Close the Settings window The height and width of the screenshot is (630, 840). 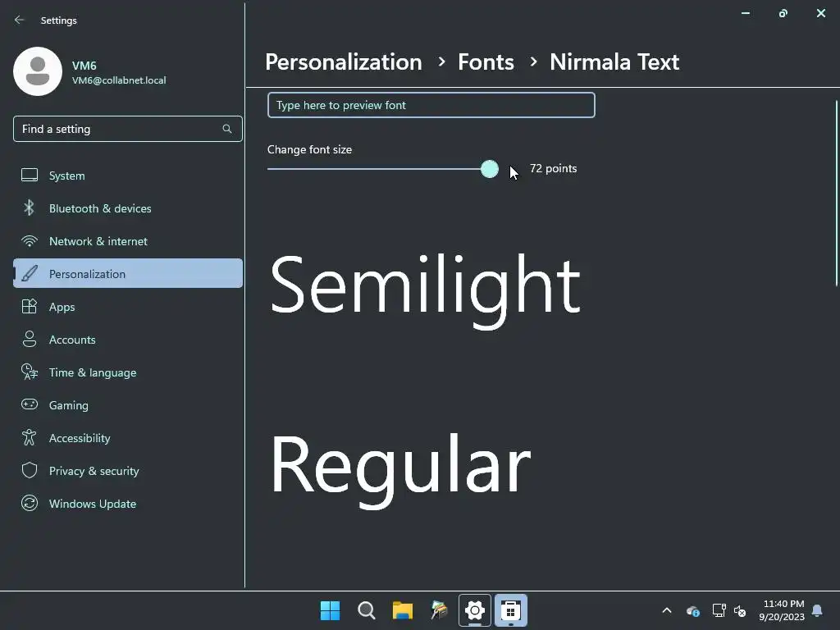click(x=820, y=13)
